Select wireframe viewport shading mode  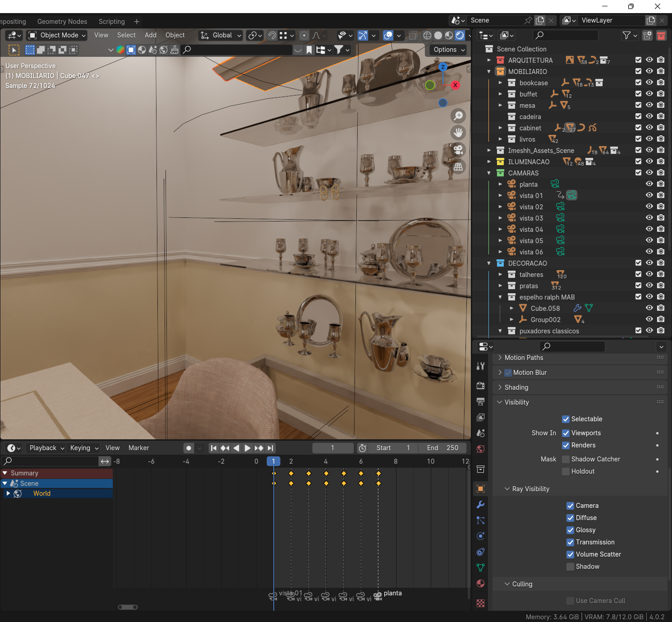tap(427, 35)
